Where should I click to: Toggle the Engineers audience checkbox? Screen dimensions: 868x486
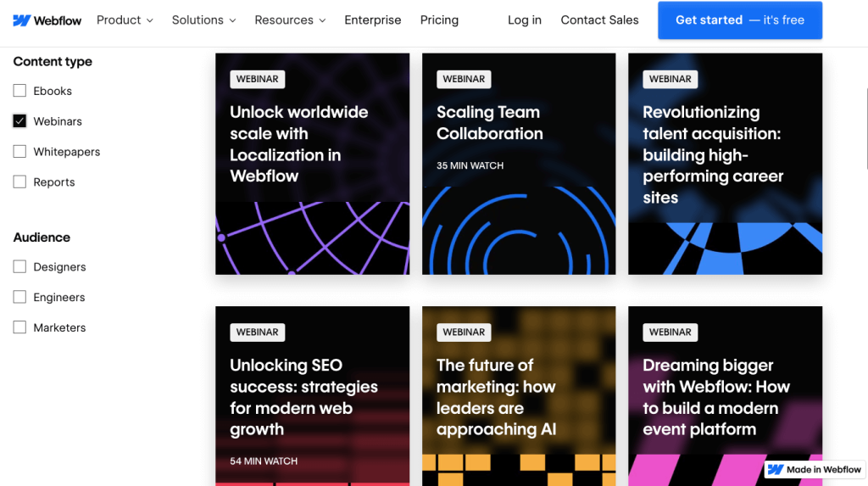coord(19,297)
